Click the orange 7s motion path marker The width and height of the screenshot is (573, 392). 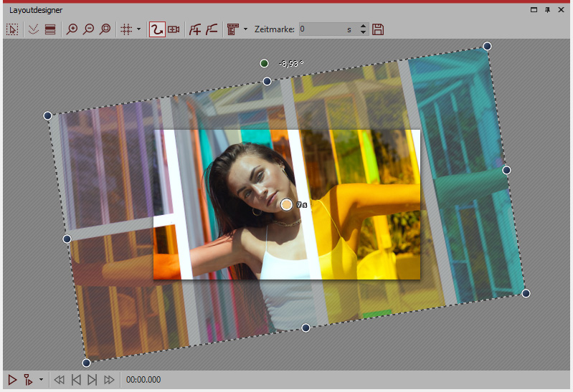[287, 205]
